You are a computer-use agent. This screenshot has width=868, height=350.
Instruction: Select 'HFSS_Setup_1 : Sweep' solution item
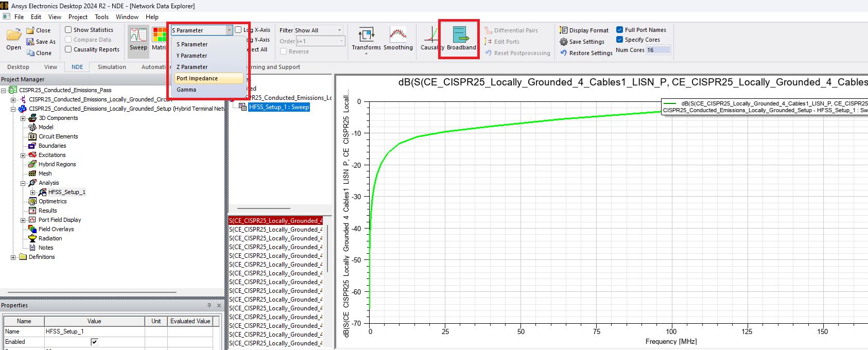[279, 107]
